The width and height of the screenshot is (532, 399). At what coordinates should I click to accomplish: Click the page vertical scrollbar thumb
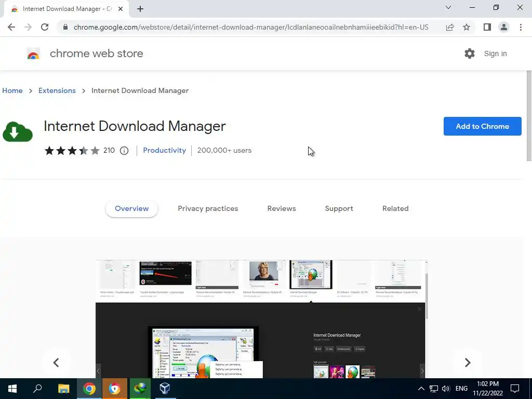(x=528, y=116)
